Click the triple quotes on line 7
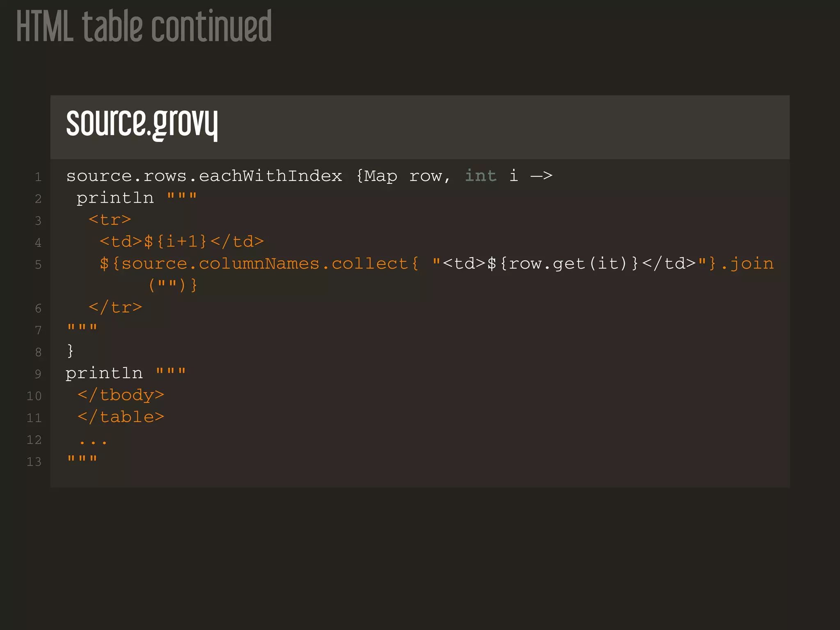This screenshot has height=630, width=840. (x=82, y=328)
